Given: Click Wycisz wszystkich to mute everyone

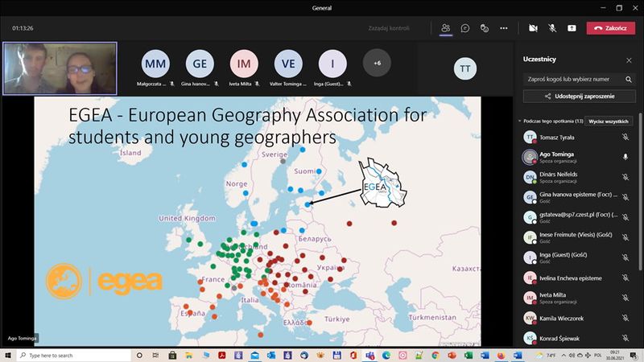Looking at the screenshot, I should [x=609, y=121].
